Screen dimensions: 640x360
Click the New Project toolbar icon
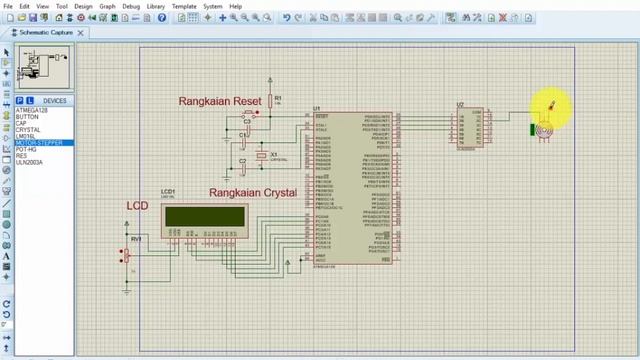[10, 18]
